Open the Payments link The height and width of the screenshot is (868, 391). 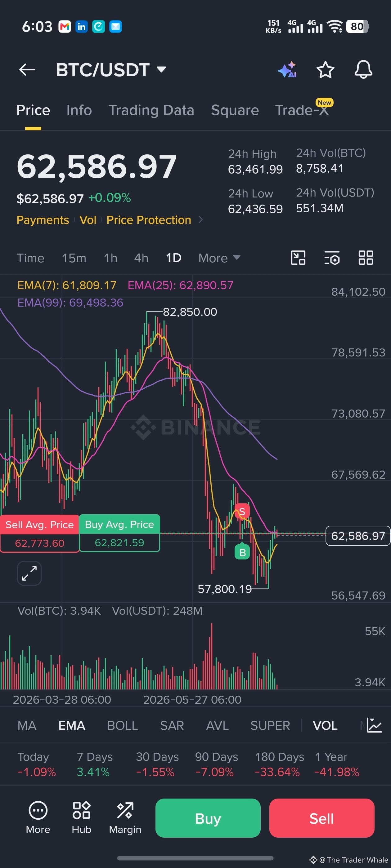pos(43,220)
